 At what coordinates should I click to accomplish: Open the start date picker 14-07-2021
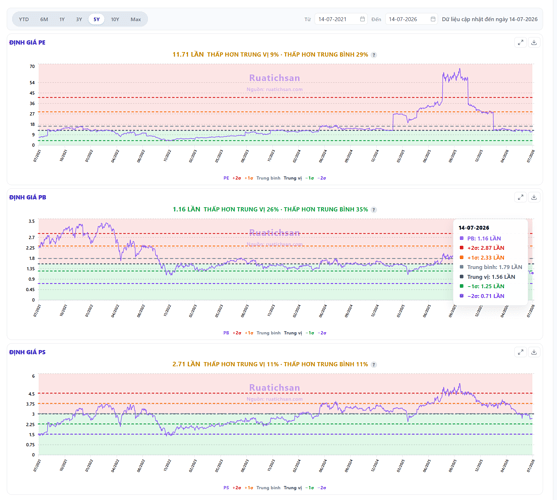tap(341, 19)
